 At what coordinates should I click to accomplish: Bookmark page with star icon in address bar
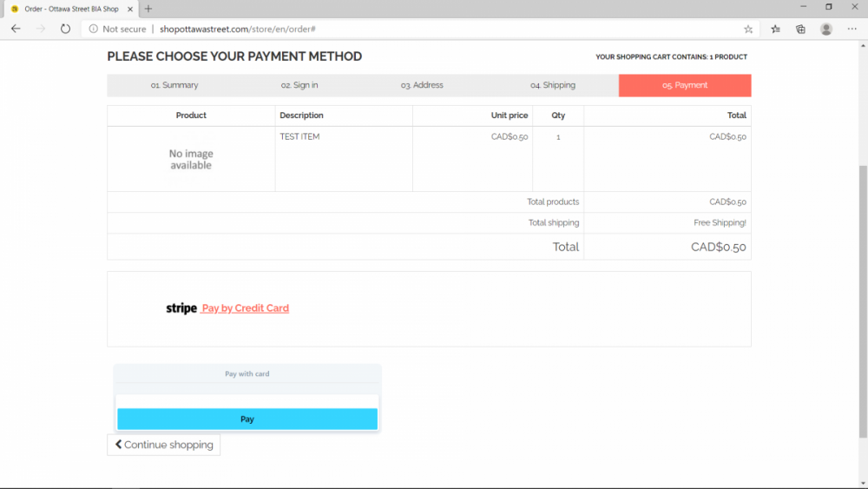click(x=748, y=29)
